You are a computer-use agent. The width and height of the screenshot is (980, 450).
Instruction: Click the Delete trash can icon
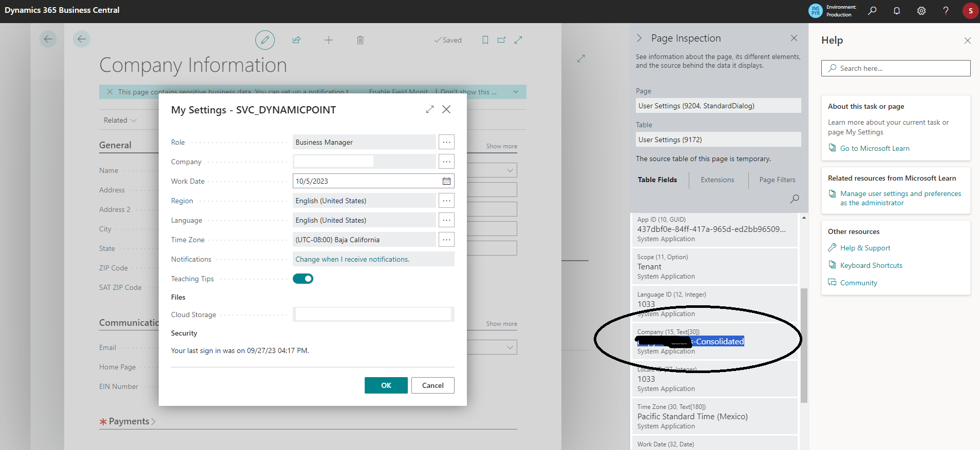[360, 40]
